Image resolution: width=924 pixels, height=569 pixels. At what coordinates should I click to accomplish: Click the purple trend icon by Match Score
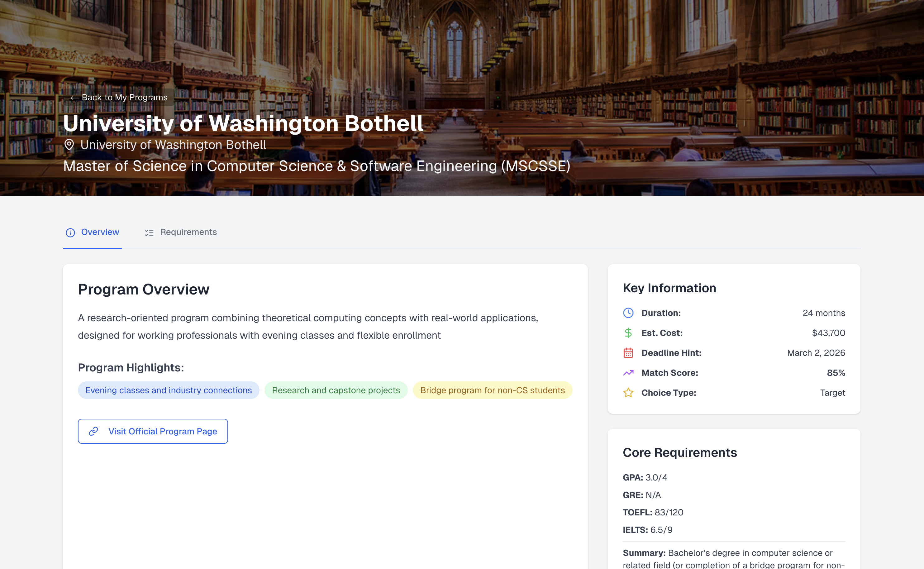(628, 373)
